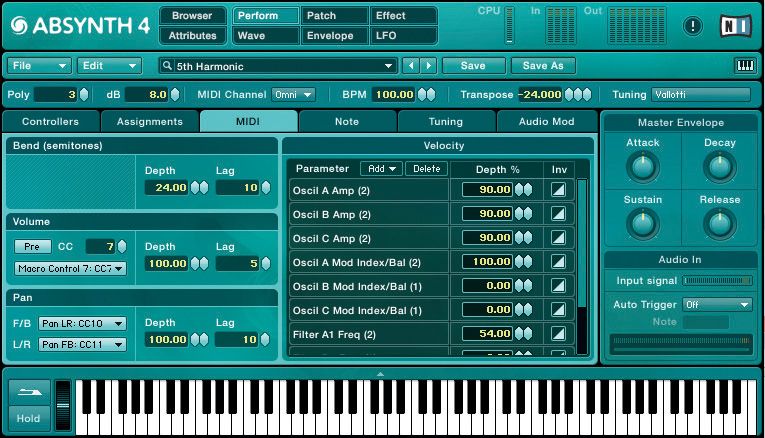Viewport: 765px width, 438px height.
Task: Toggle the Hold button
Action: click(x=29, y=418)
